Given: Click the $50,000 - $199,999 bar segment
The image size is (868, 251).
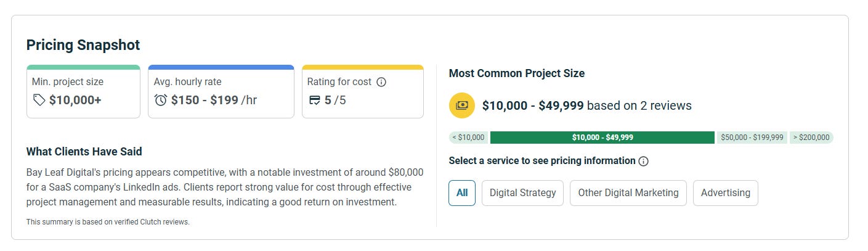Looking at the screenshot, I should coord(752,138).
